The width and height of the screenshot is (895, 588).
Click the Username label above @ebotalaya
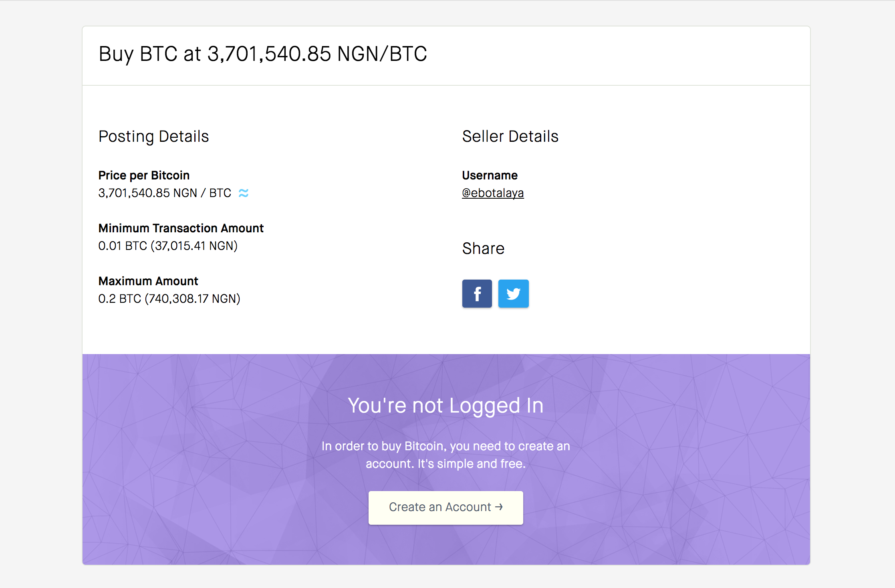(490, 175)
